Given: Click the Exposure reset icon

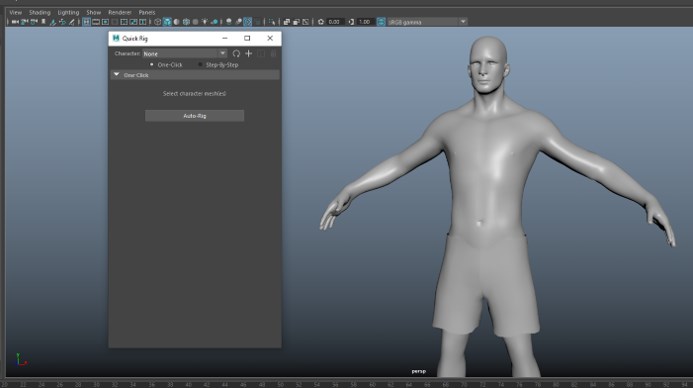Looking at the screenshot, I should pos(321,22).
